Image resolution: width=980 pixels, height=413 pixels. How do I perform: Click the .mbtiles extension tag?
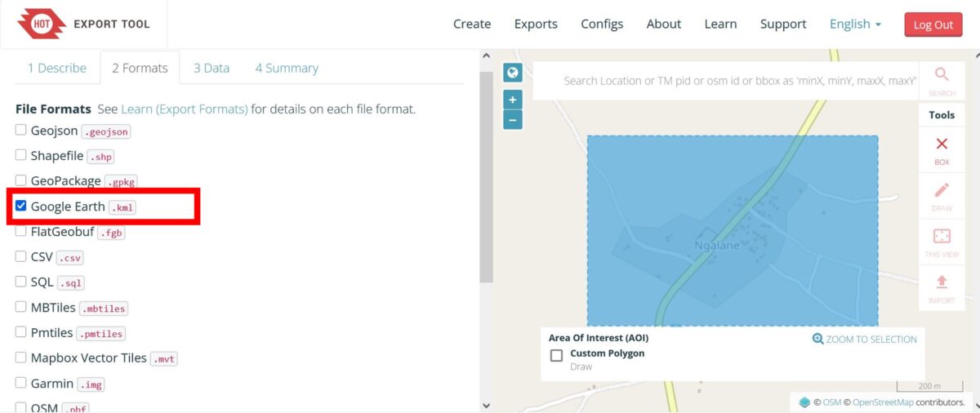click(x=104, y=309)
